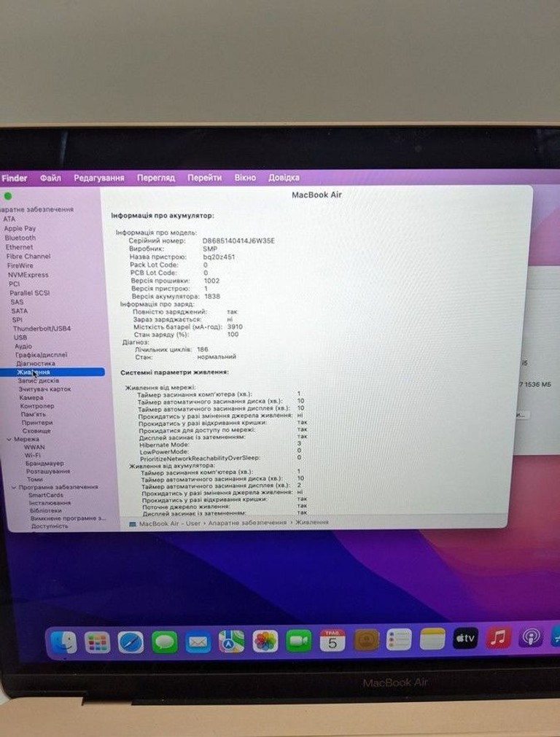The height and width of the screenshot is (737, 560).
Task: Collapse the Програмне забезпечення section
Action: [14, 488]
